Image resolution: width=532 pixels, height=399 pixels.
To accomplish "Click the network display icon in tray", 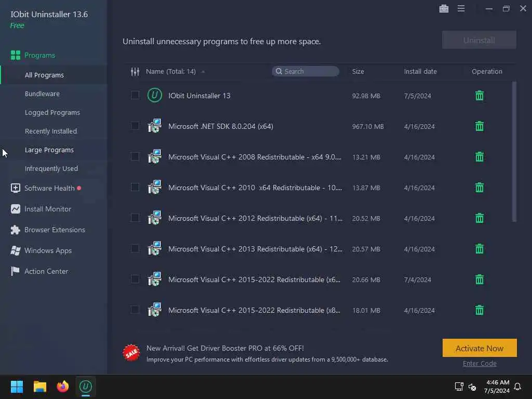I will (459, 387).
